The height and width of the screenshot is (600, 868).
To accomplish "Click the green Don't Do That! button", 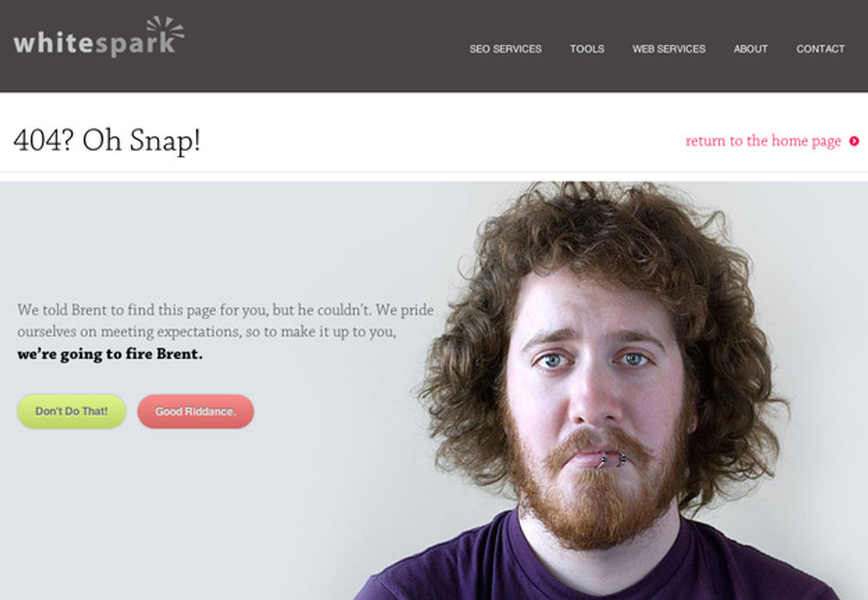I will pos(71,411).
